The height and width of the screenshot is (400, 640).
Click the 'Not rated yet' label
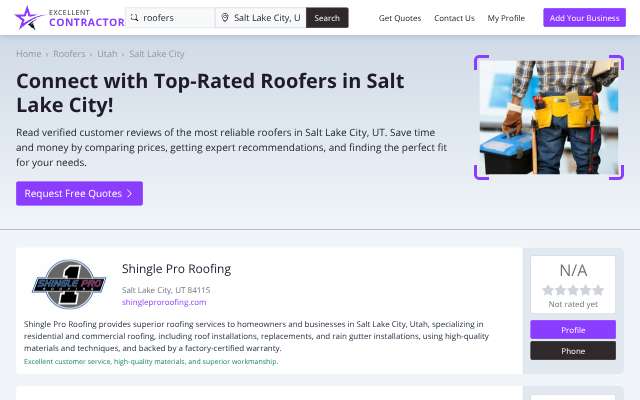point(573,304)
